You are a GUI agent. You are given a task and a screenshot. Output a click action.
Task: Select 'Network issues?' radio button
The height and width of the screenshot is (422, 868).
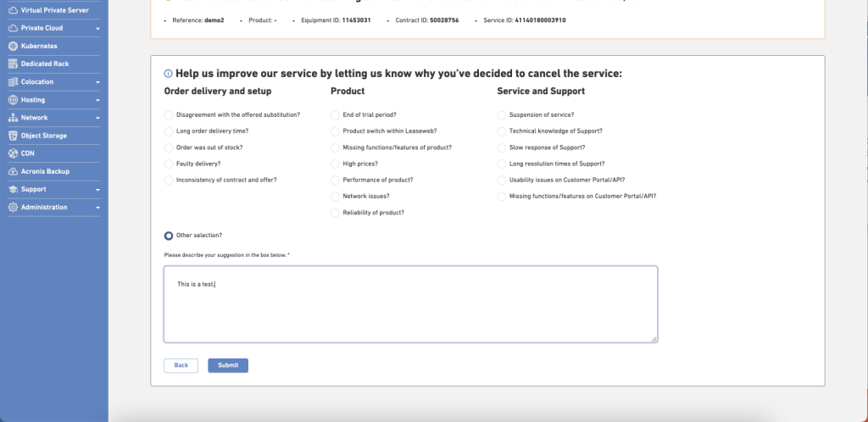[335, 197]
